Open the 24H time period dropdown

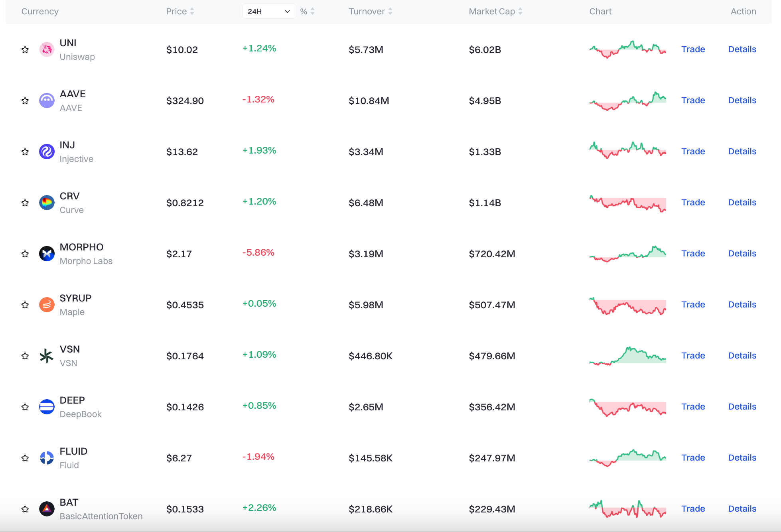[x=269, y=11]
